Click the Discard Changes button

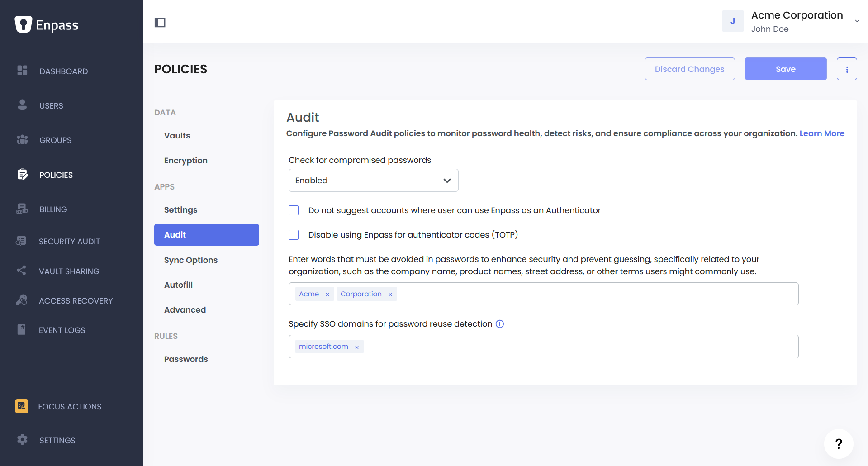coord(689,69)
